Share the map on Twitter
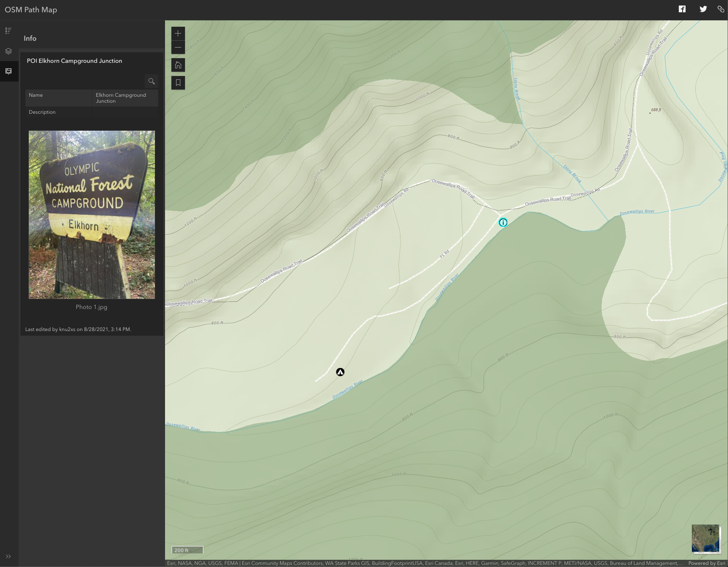The image size is (728, 567). click(703, 9)
